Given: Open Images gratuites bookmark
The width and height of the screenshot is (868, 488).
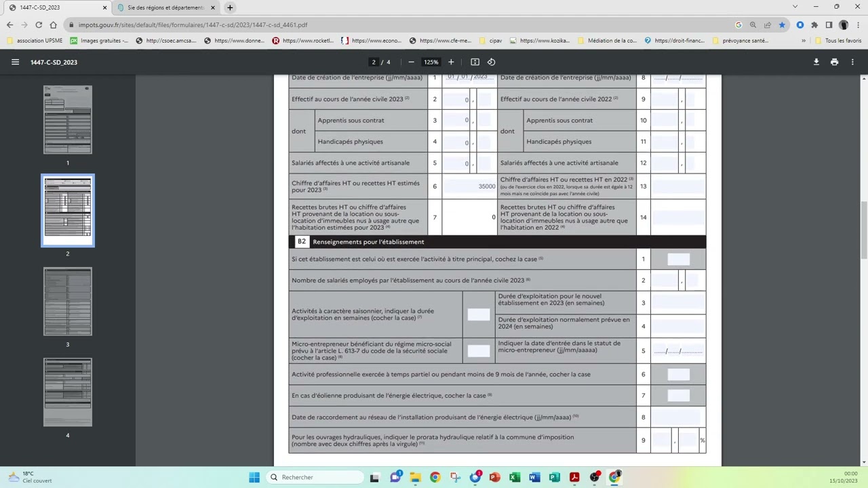Looking at the screenshot, I should 99,41.
